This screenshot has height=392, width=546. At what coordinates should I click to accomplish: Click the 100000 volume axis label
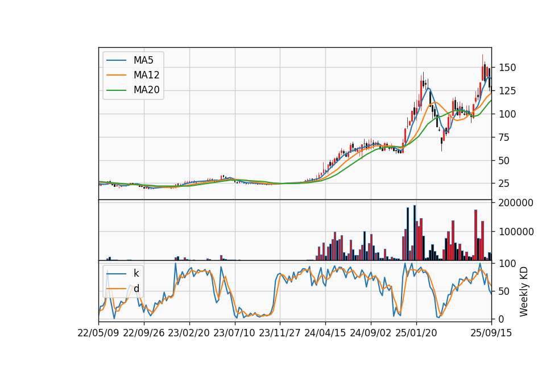[x=516, y=232]
